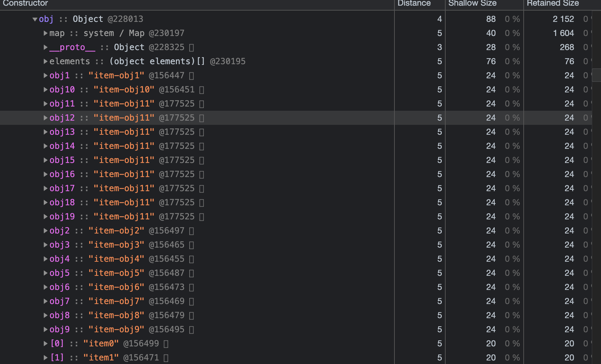
Task: Click the vertical scrollbar thumb
Action: pos(597,75)
